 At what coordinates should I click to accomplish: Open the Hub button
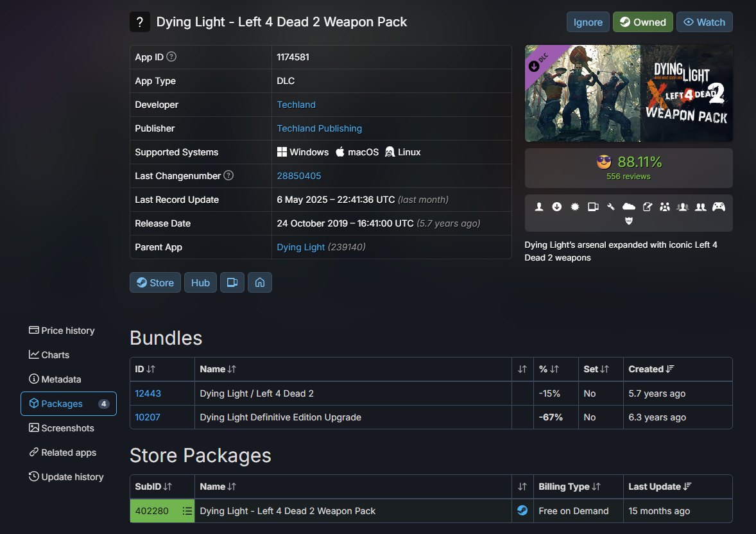pyautogui.click(x=201, y=282)
